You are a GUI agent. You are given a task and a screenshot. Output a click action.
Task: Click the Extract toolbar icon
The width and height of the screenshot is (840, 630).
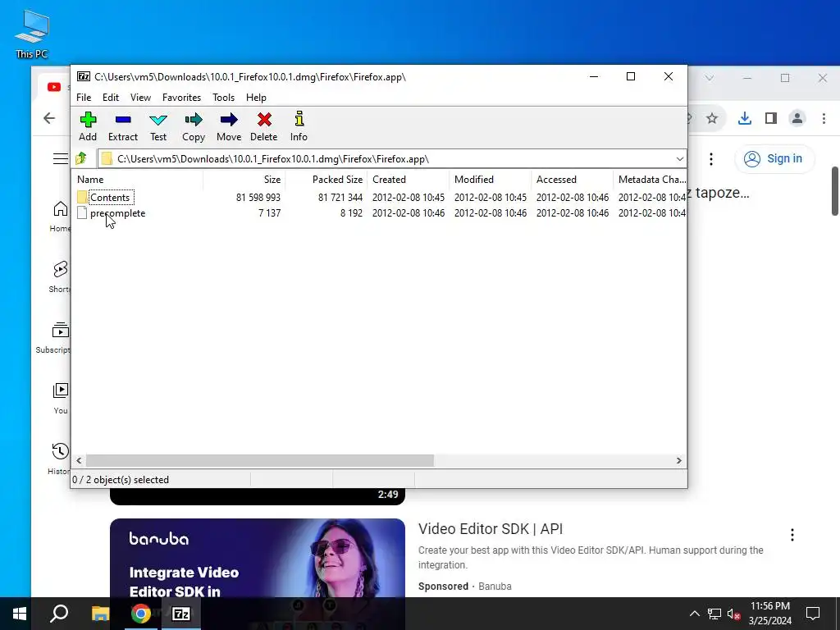[123, 126]
